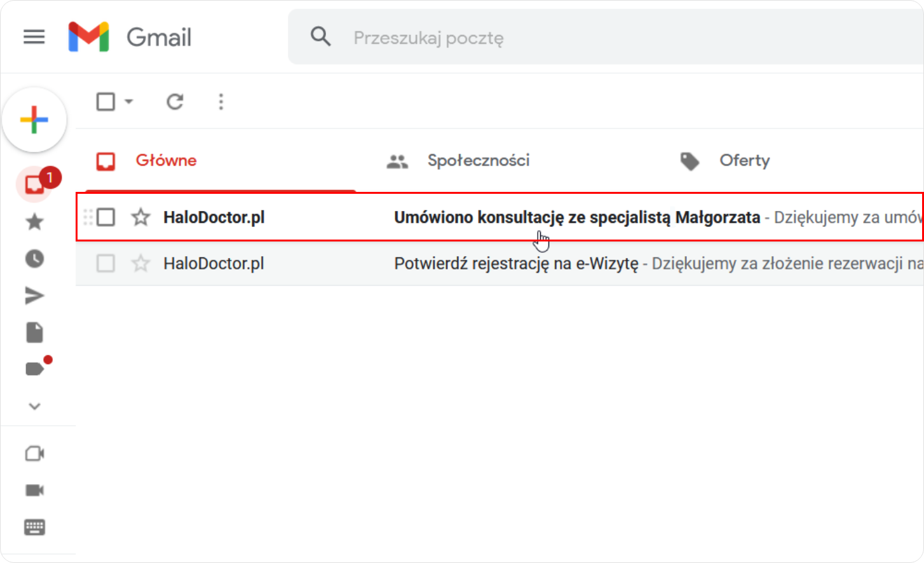
Task: Open starred messages in sidebar
Action: click(x=34, y=222)
